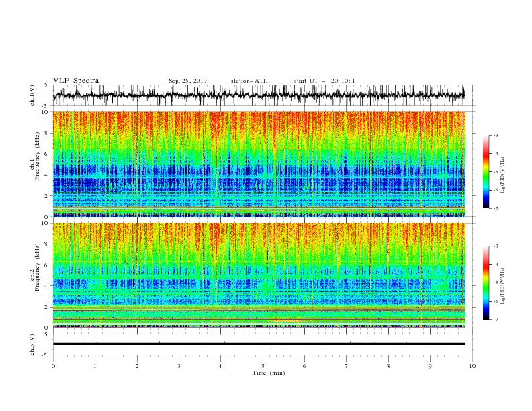
Task: Click the '-5' tick on ch.1 colorbar
Action: 496,172
